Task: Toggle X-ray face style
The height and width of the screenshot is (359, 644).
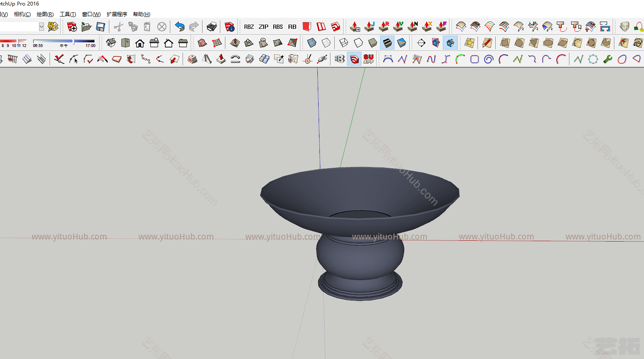Action: pos(312,43)
